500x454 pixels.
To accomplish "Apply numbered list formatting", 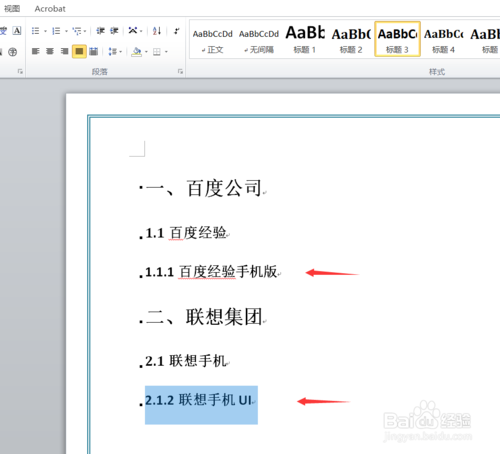I will (56, 31).
